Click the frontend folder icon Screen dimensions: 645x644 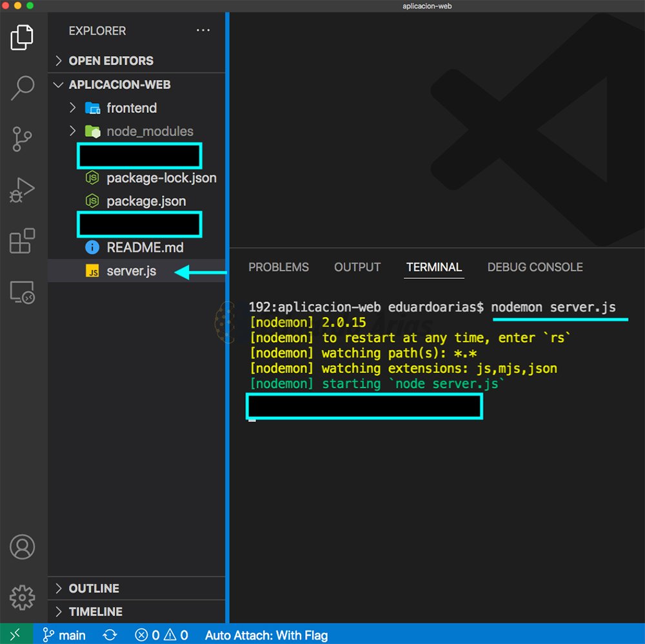click(92, 108)
